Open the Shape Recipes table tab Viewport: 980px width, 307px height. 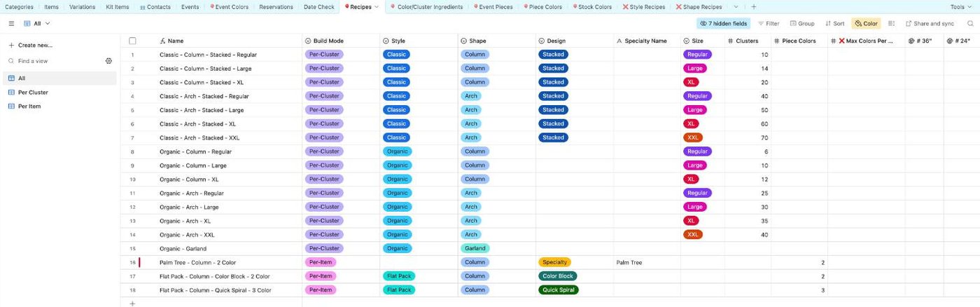700,7
